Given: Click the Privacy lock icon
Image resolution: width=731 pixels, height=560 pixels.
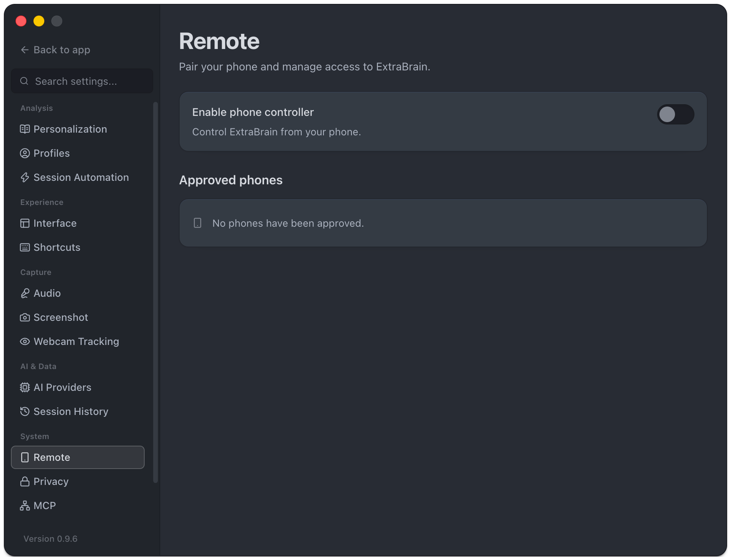Looking at the screenshot, I should [x=25, y=481].
